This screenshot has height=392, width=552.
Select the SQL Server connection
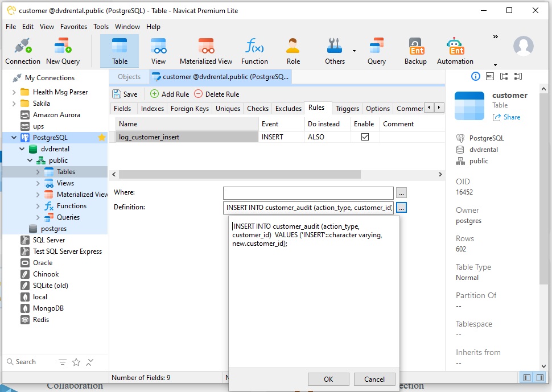tap(49, 240)
